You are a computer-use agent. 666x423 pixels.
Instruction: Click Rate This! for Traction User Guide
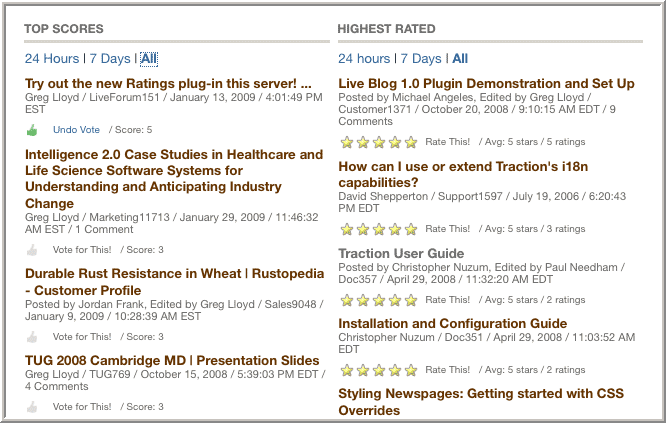446,300
